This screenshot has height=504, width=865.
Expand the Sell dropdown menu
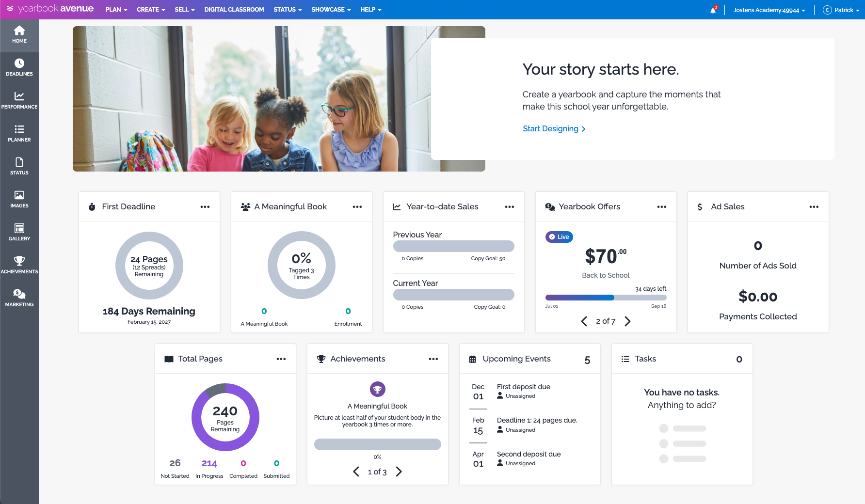pos(185,10)
